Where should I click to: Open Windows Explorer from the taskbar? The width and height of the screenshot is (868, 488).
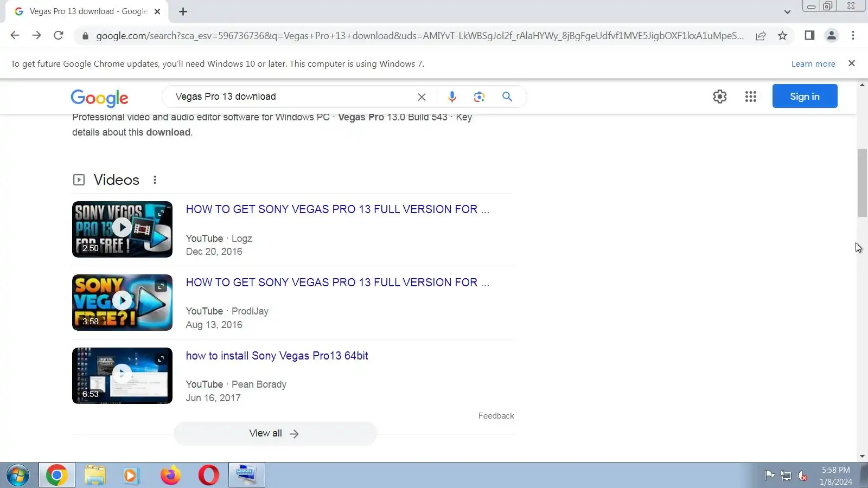tap(95, 476)
